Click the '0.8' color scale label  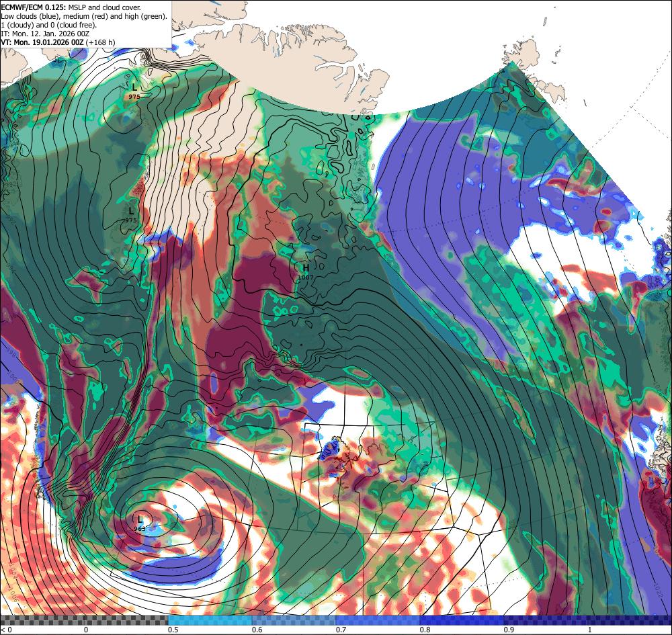tap(425, 630)
